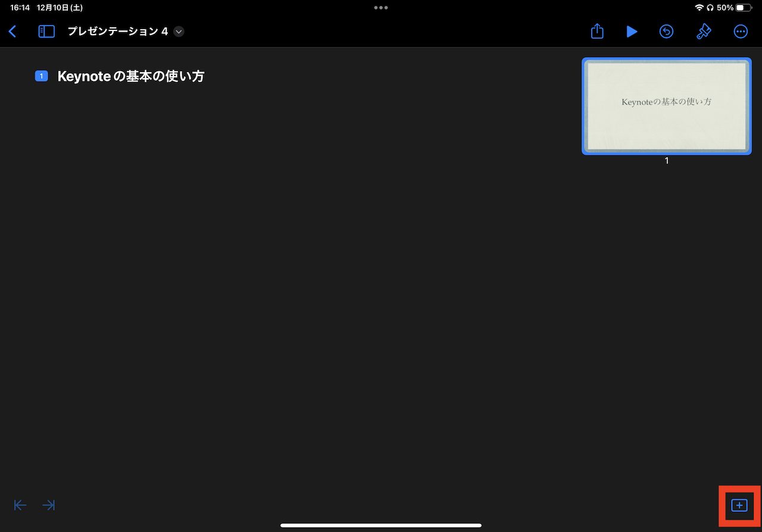Tap the battery indicator
Image resolution: width=762 pixels, height=532 pixels.
744,8
